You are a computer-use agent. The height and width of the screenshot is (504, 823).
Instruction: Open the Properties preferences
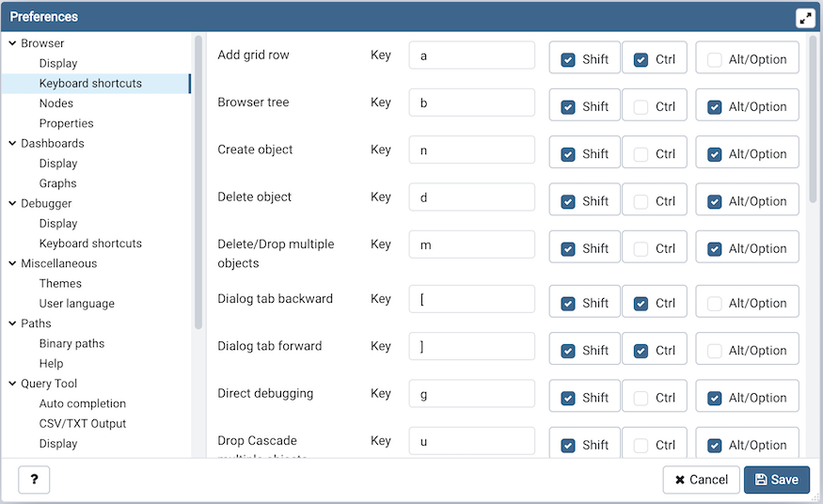pyautogui.click(x=66, y=123)
